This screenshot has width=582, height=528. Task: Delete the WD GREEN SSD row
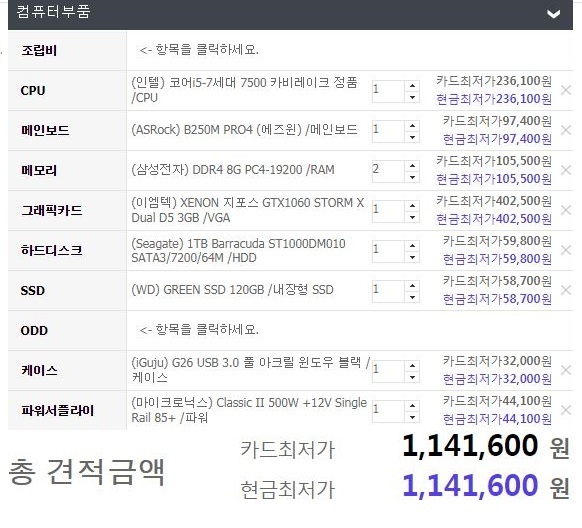(566, 290)
